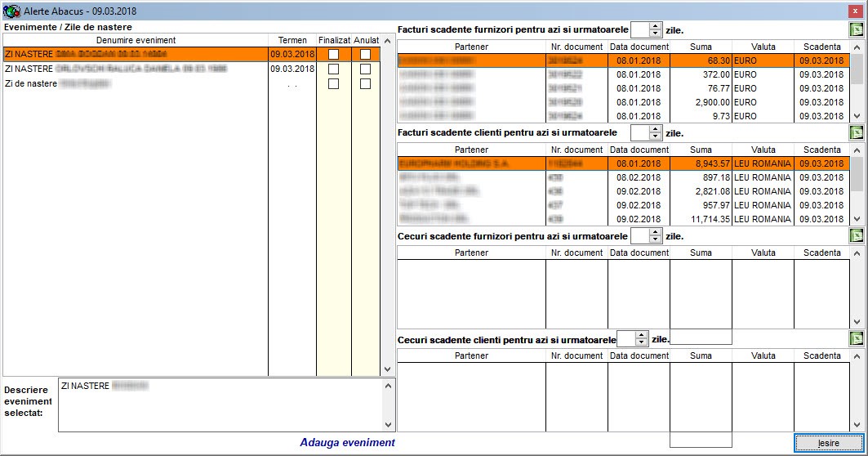Decrease days for client invoices spinner
This screenshot has width=868, height=456.
pyautogui.click(x=656, y=136)
